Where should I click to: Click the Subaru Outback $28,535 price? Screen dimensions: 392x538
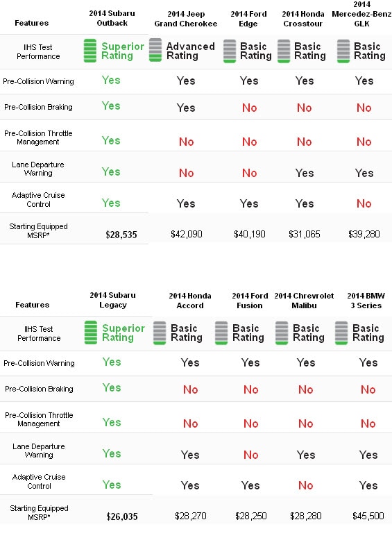click(121, 235)
